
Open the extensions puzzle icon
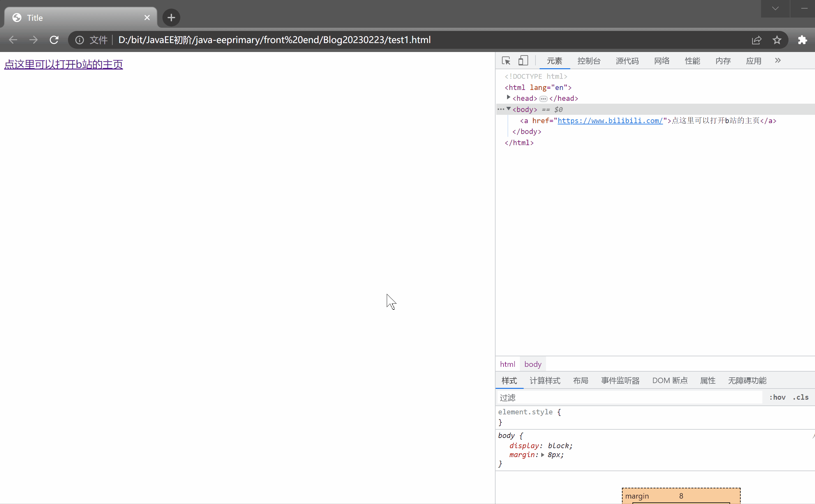(x=802, y=40)
